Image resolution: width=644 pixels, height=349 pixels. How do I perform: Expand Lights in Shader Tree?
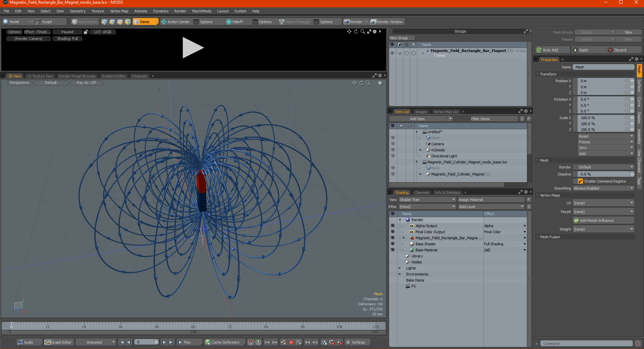point(400,268)
